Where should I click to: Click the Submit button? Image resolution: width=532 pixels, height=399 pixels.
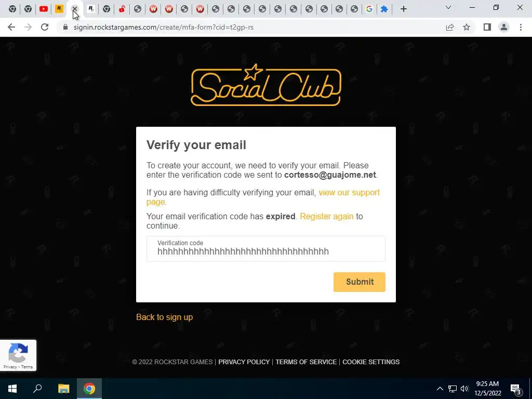(360, 282)
